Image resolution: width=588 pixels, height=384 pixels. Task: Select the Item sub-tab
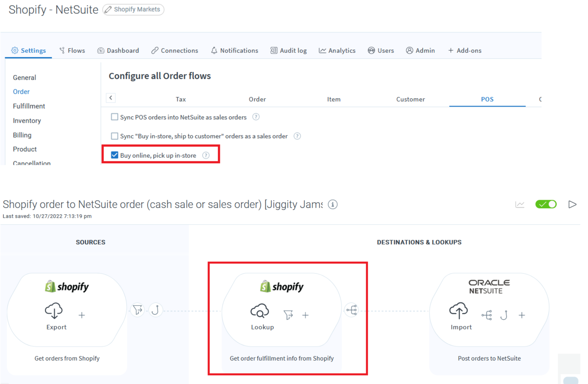tap(334, 100)
